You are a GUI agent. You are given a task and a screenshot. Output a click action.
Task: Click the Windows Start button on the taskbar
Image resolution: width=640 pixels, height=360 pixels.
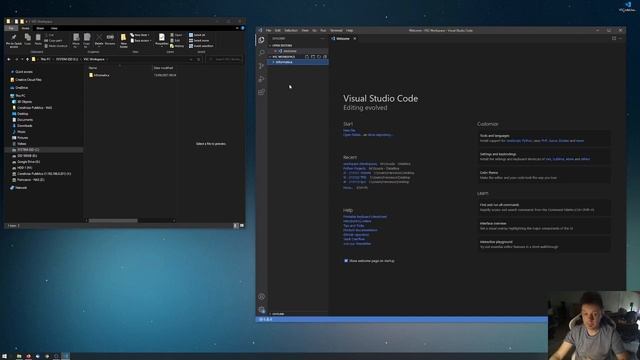[5, 356]
